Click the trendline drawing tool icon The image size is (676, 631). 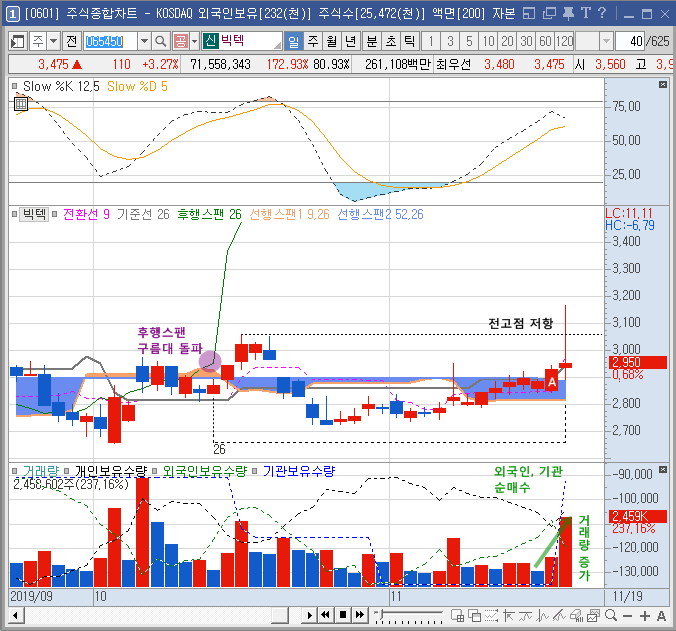(509, 616)
